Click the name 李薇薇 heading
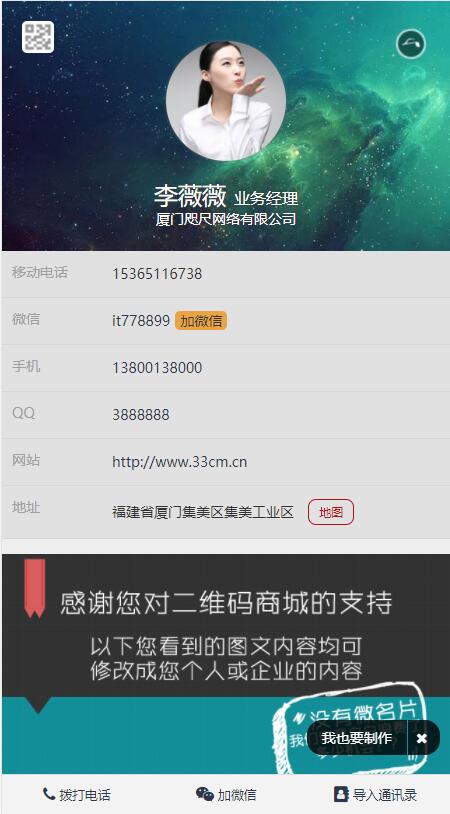450x814 pixels. (190, 196)
